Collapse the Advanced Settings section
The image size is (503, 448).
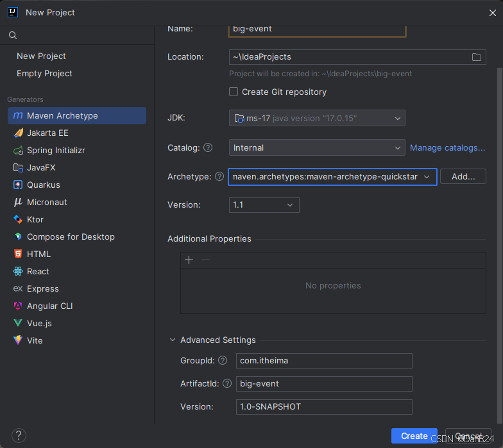172,340
